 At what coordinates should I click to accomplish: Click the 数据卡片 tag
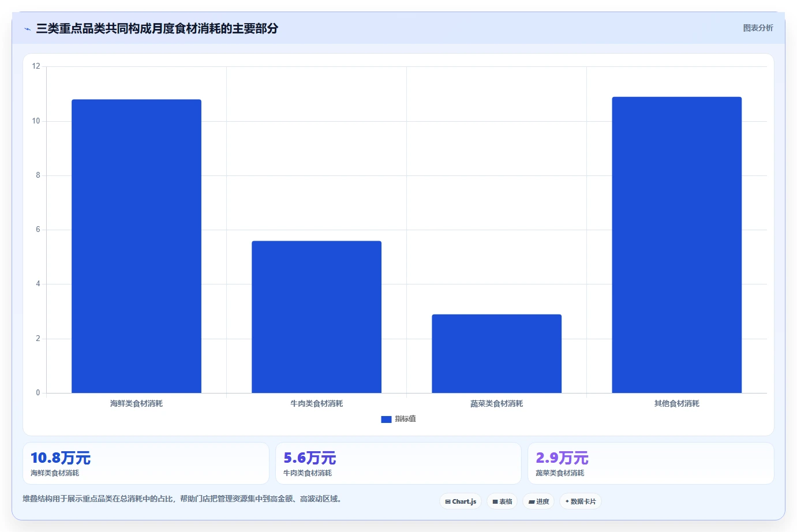pyautogui.click(x=581, y=501)
